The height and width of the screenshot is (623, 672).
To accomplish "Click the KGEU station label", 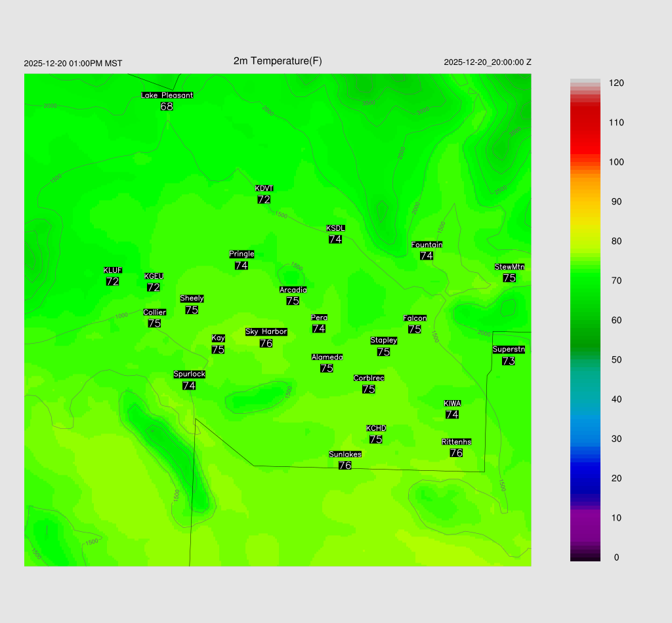I will pos(154,276).
